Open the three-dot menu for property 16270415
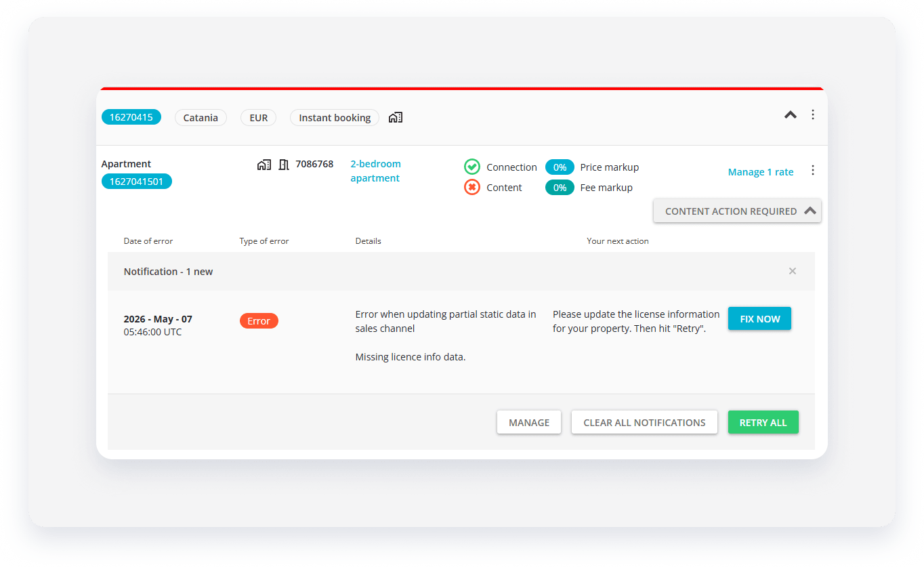Screen dimensions: 924x567 point(813,114)
